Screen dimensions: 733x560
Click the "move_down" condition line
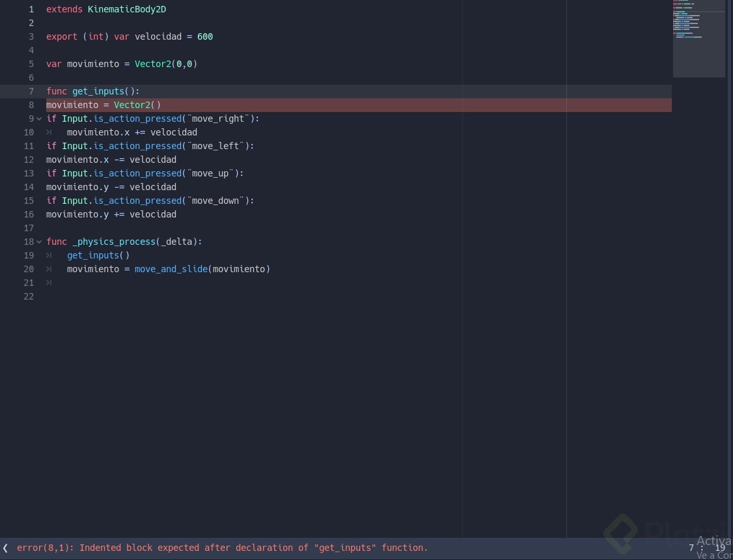tap(150, 201)
